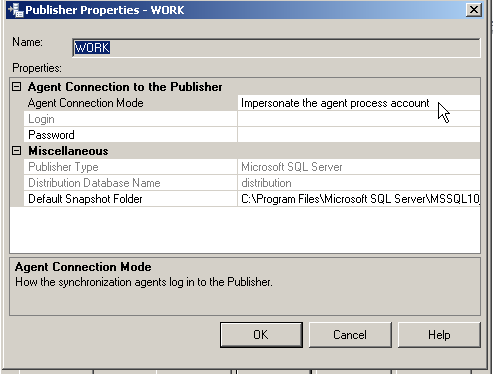Click the Cancel button
This screenshot has width=493, height=374.
pyautogui.click(x=350, y=335)
